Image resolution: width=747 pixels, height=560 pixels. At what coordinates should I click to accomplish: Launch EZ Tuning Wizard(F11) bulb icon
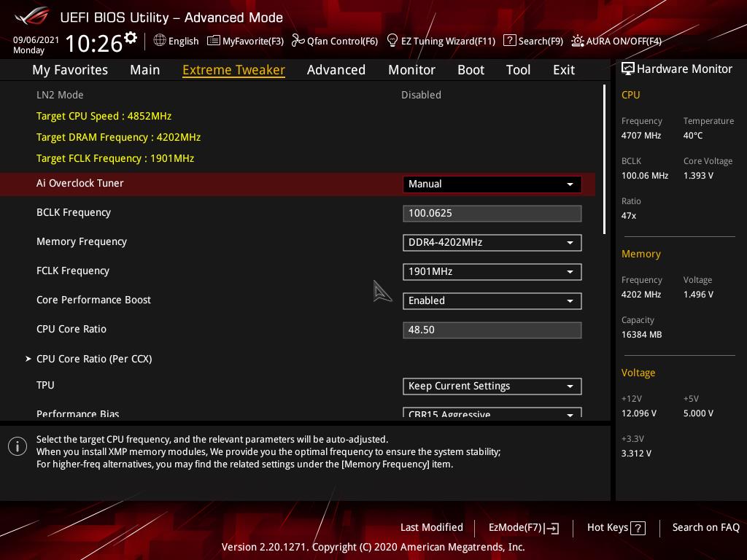pyautogui.click(x=392, y=41)
